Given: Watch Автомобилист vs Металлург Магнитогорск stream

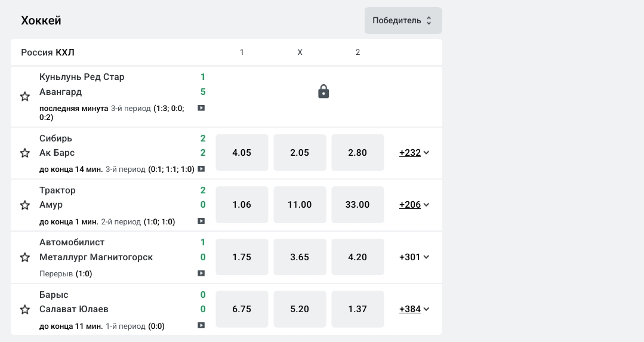Looking at the screenshot, I should (201, 273).
